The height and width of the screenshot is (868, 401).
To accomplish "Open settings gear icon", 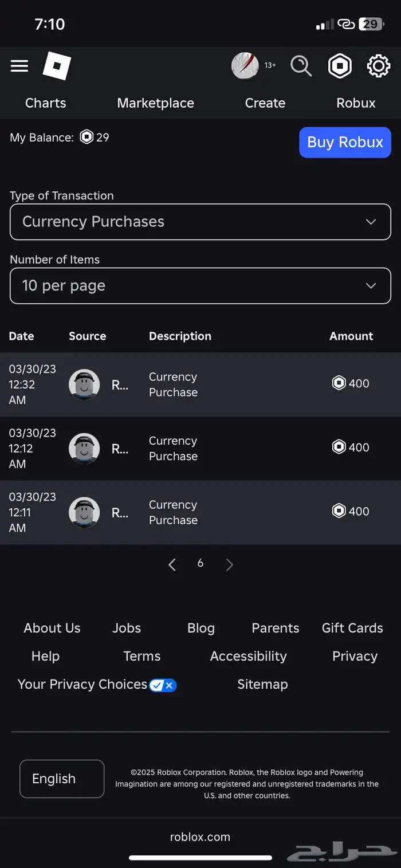I will (x=378, y=66).
